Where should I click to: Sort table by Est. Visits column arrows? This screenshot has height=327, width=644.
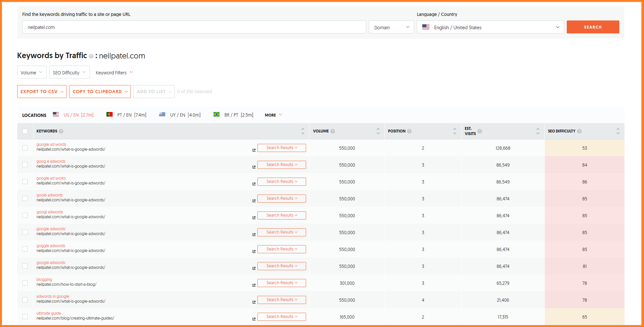click(538, 131)
